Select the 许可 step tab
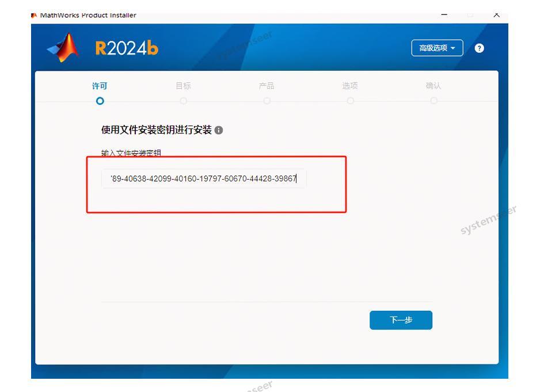Image resolution: width=540 pixels, height=392 pixels. 100,86
